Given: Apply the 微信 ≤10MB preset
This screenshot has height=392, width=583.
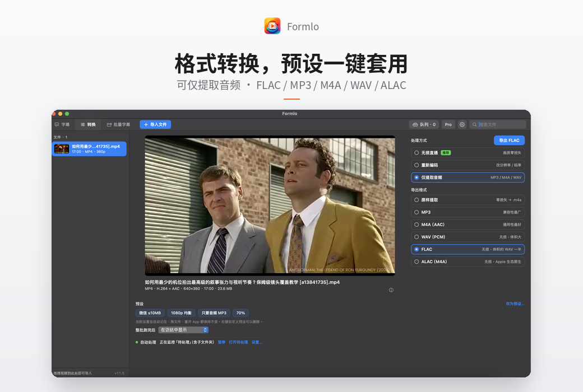Looking at the screenshot, I should tap(150, 313).
